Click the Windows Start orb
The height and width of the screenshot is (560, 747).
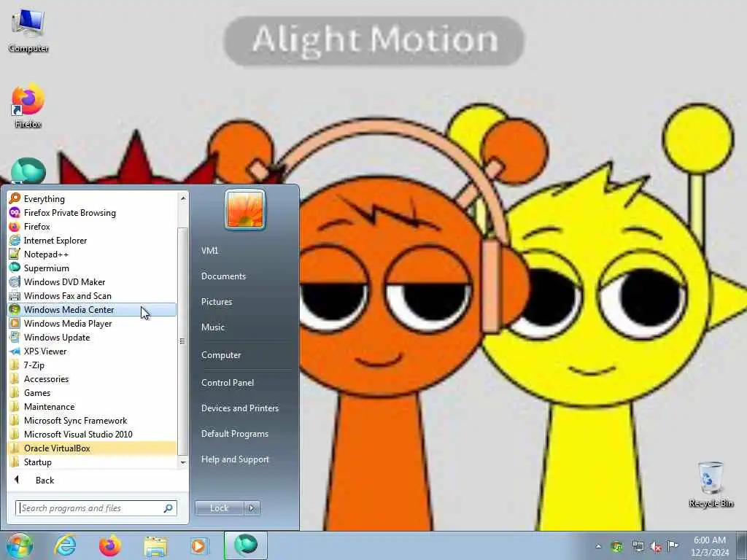pyautogui.click(x=20, y=545)
